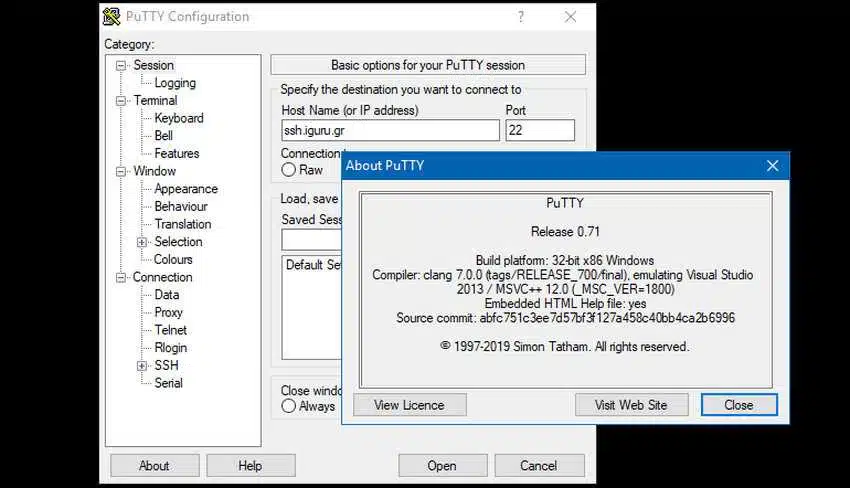Select the Session category
Screen dimensions: 850x488
point(153,65)
